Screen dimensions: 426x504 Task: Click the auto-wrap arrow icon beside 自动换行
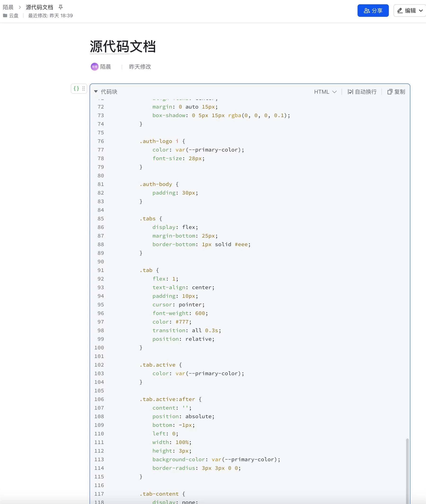pyautogui.click(x=351, y=92)
